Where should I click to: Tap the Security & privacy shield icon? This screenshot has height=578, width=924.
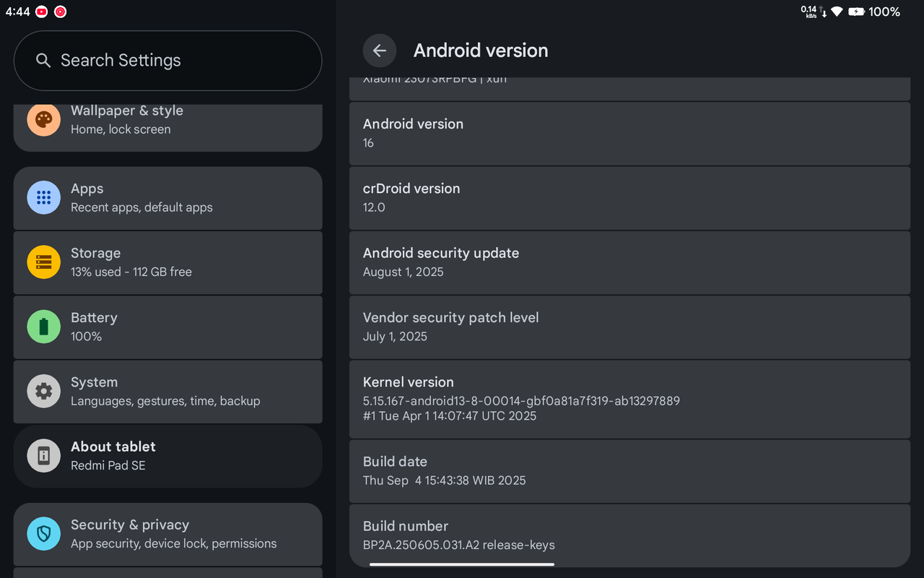coord(43,534)
